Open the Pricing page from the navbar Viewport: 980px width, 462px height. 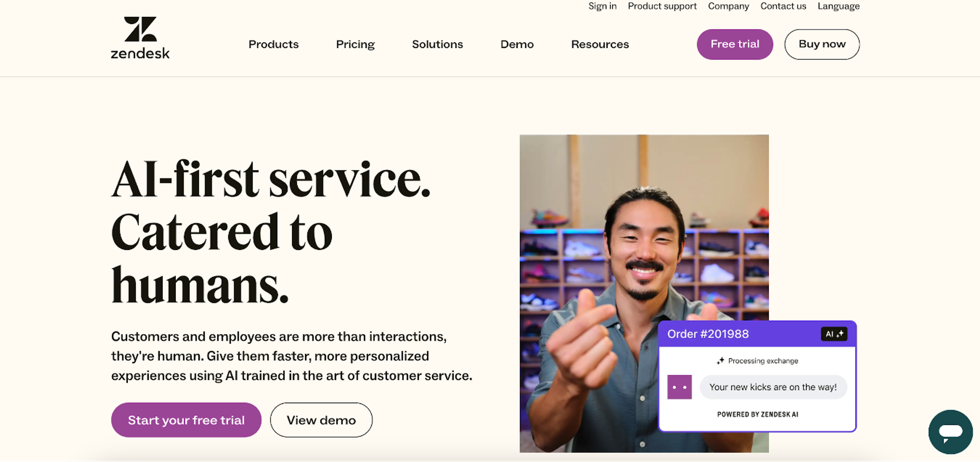355,44
